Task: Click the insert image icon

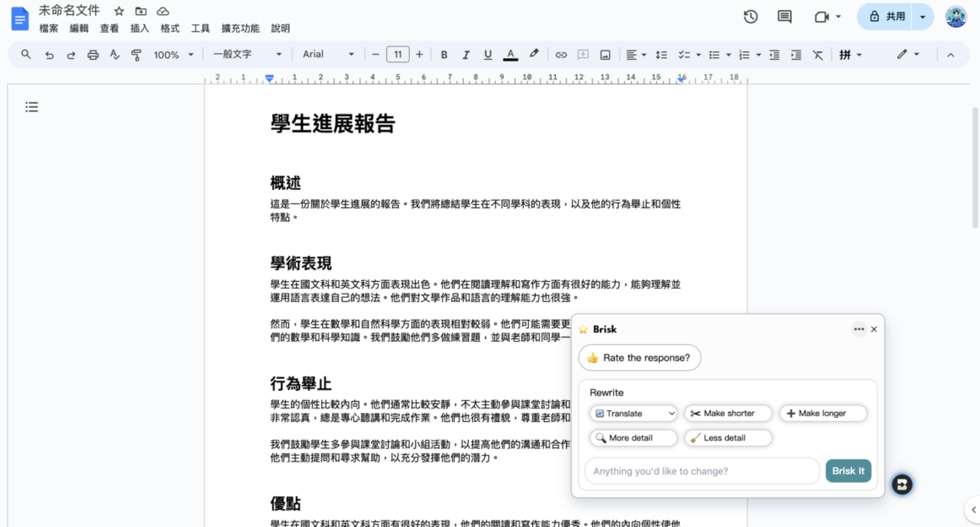Action: [x=605, y=55]
